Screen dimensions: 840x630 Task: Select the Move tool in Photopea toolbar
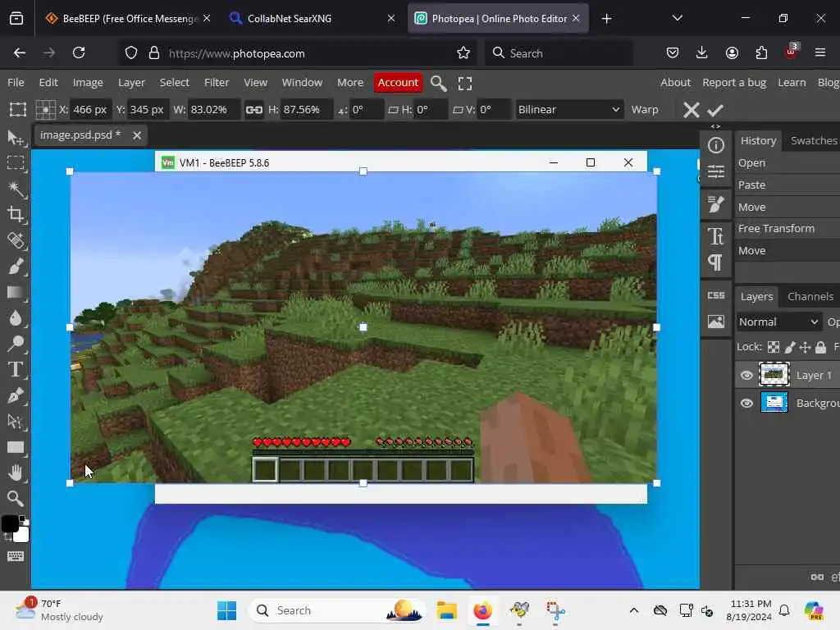click(x=16, y=138)
